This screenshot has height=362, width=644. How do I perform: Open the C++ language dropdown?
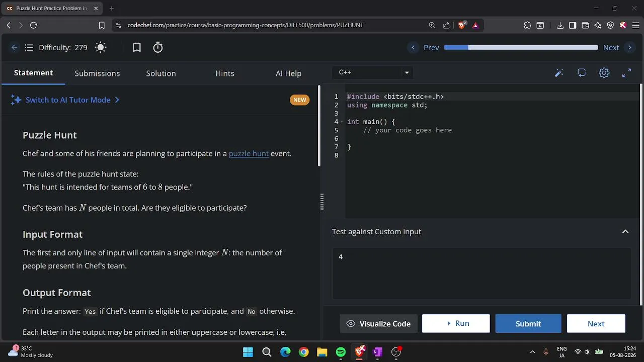point(373,72)
